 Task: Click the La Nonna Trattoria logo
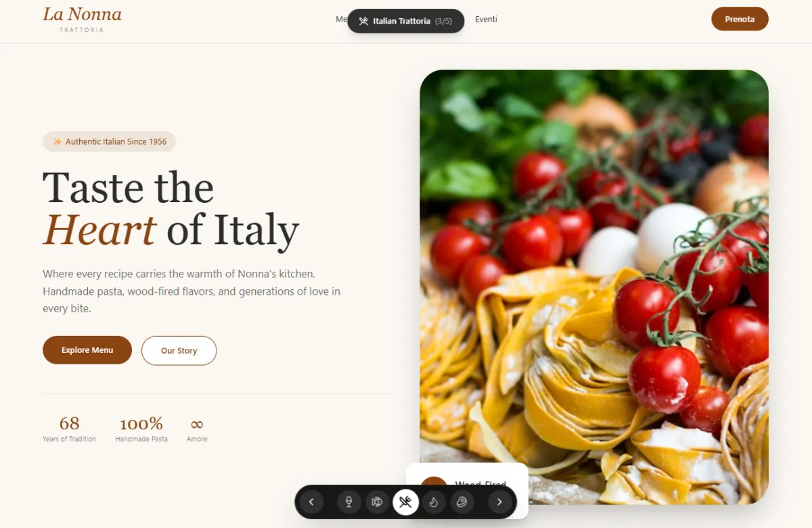click(x=82, y=20)
